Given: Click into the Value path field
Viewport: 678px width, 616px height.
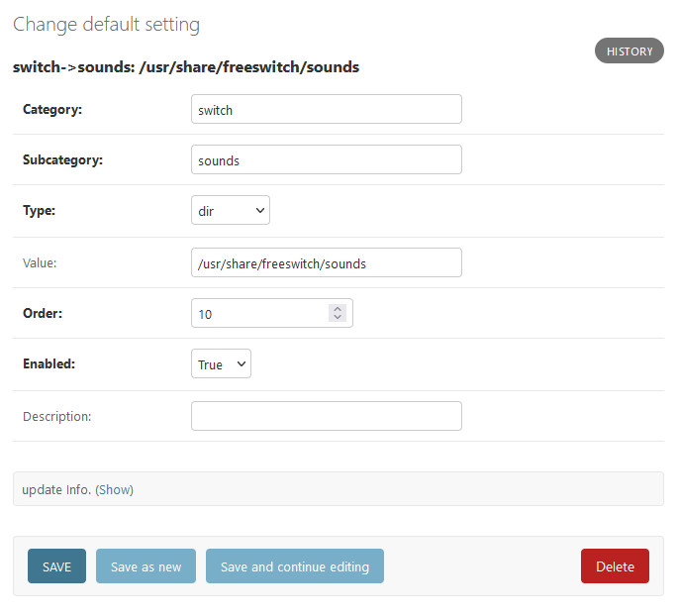Looking at the screenshot, I should point(326,262).
